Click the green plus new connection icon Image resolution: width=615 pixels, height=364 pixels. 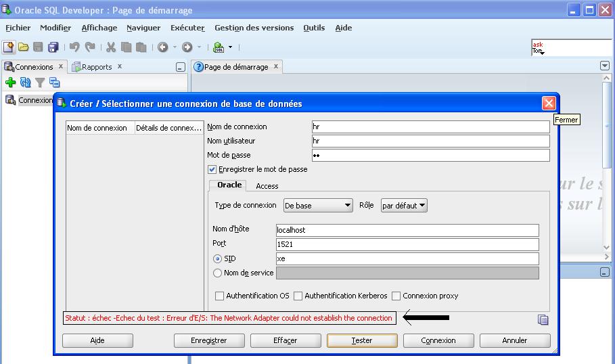coord(10,83)
